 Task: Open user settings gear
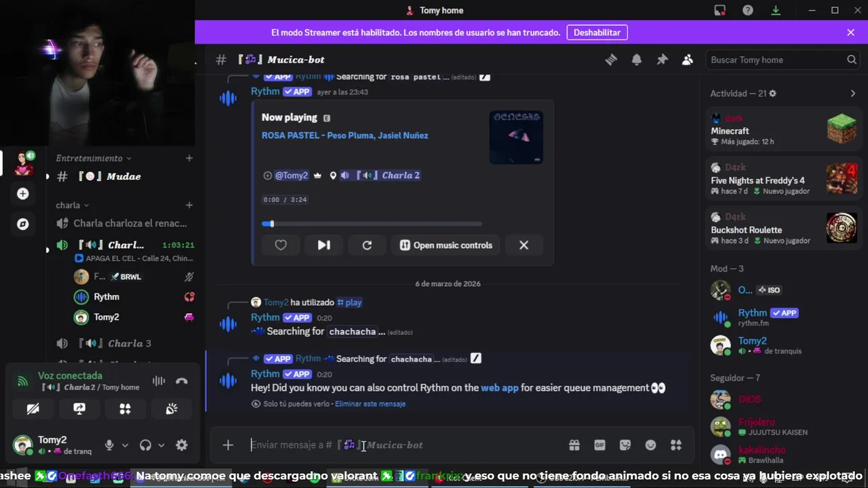tap(182, 445)
